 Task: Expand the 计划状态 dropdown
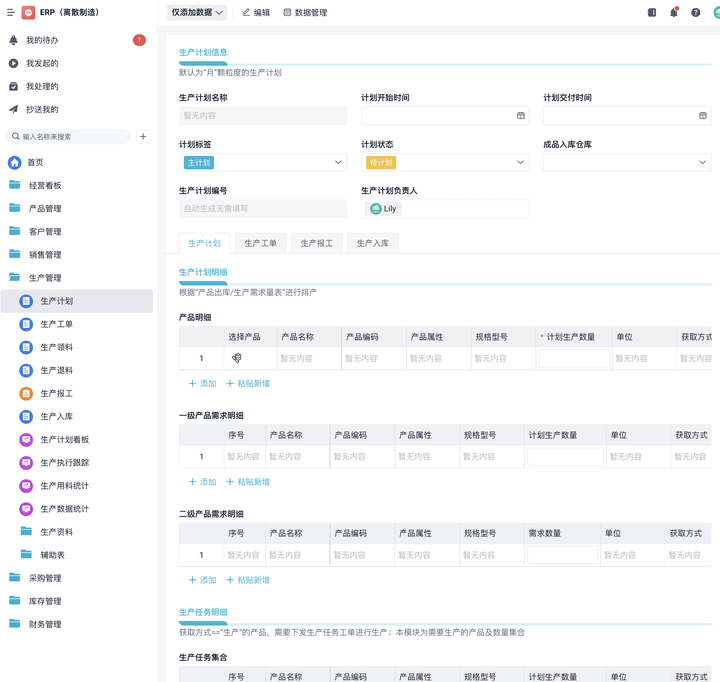pos(520,162)
